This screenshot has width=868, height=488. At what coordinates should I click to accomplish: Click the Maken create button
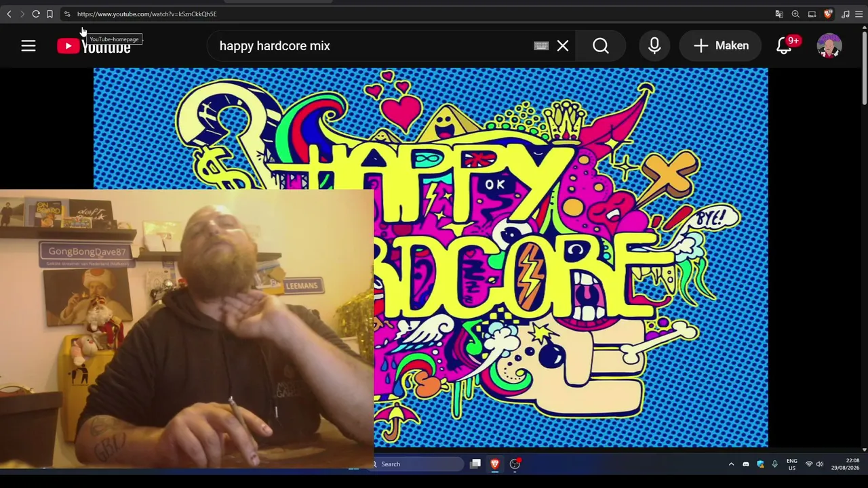(722, 45)
